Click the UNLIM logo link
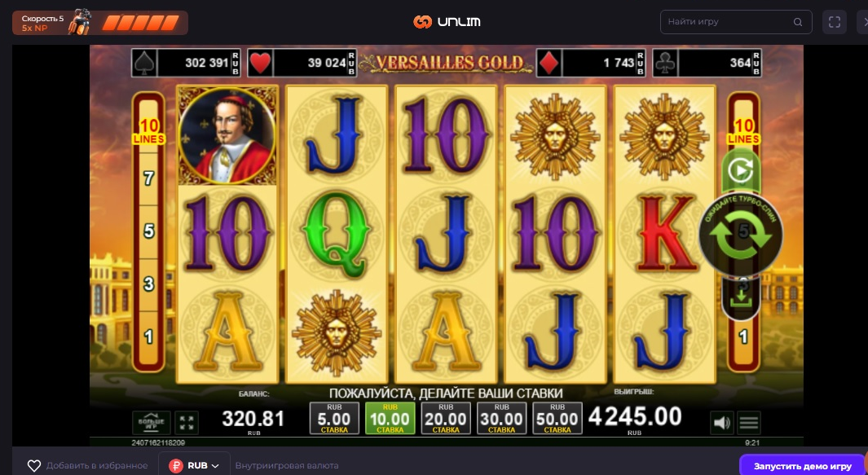 tap(447, 22)
